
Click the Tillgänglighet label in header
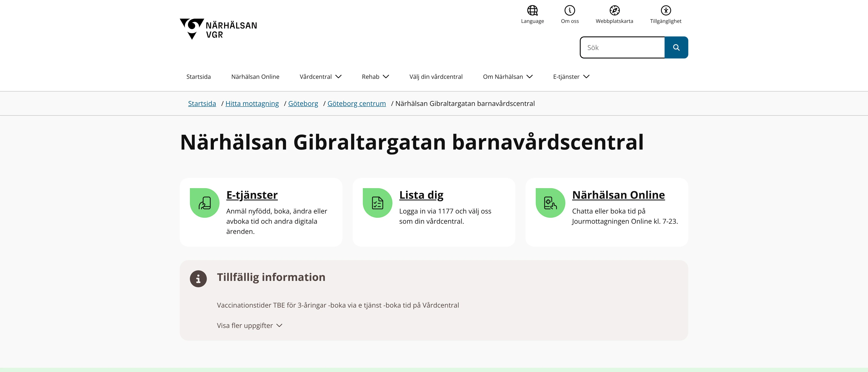point(665,21)
